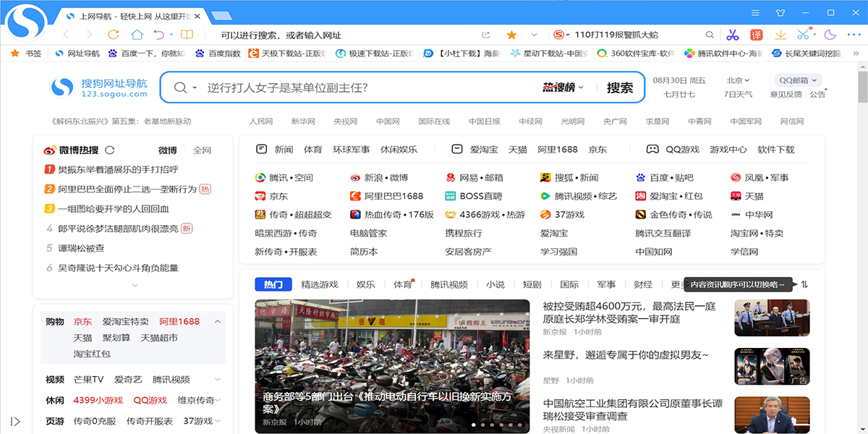Viewport: 868px width, 434px height.
Task: Click the star favorite icon in address bar
Action: point(511,35)
